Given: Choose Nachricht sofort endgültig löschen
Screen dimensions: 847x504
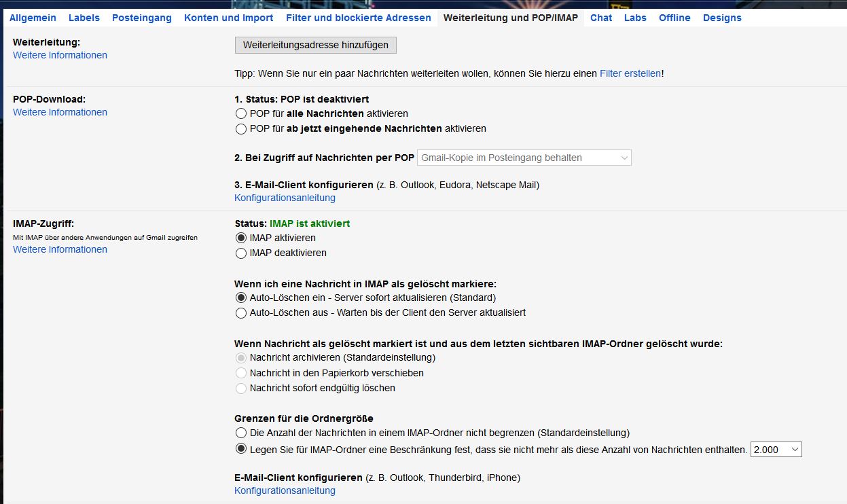Looking at the screenshot, I should pyautogui.click(x=240, y=388).
